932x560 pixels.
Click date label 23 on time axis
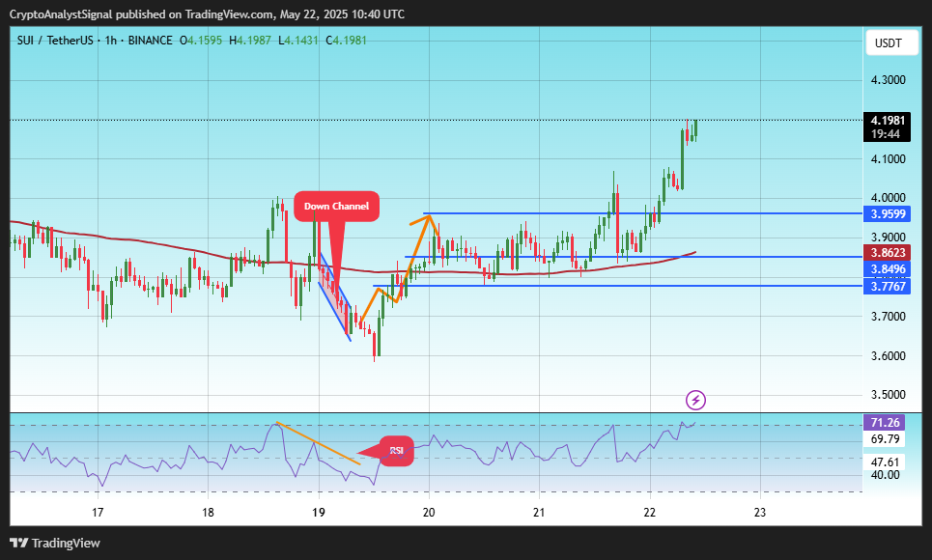click(760, 513)
